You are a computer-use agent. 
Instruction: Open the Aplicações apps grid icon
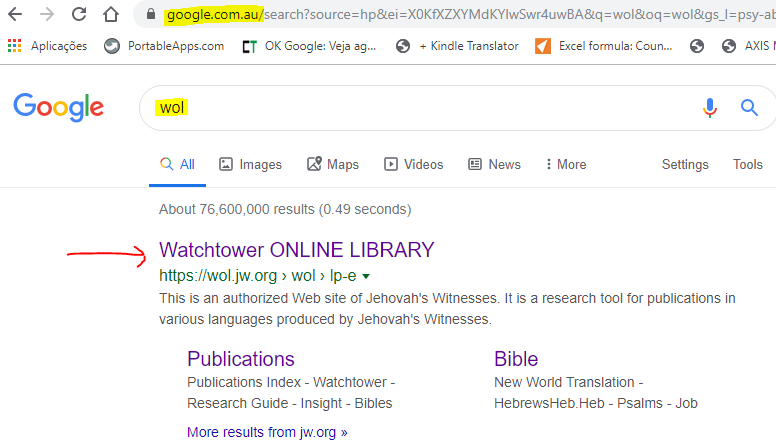tap(14, 46)
